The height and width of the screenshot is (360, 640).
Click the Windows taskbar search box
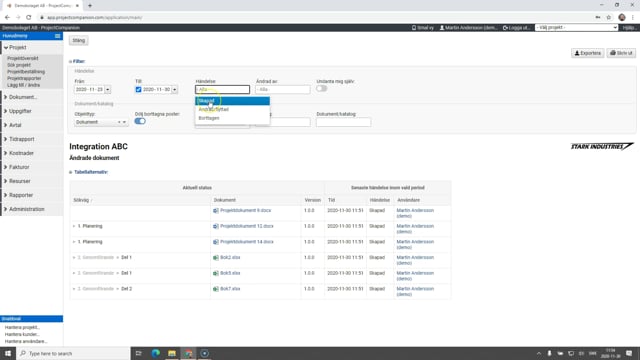[x=73, y=353]
